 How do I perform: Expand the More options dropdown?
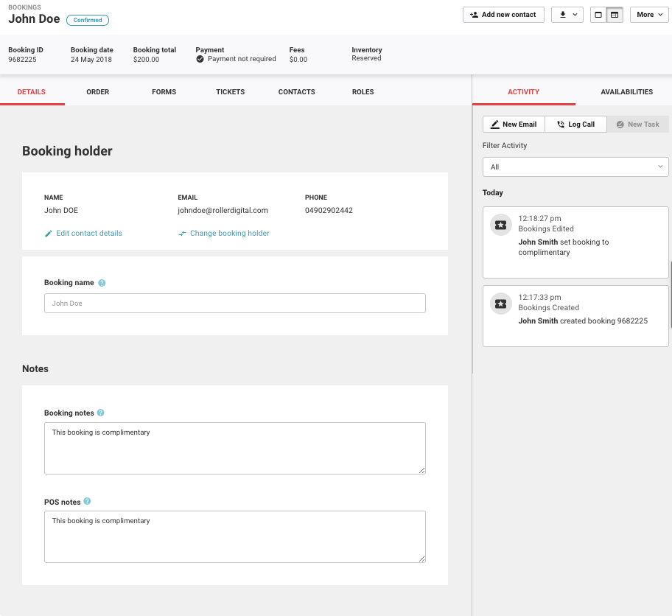tap(649, 15)
